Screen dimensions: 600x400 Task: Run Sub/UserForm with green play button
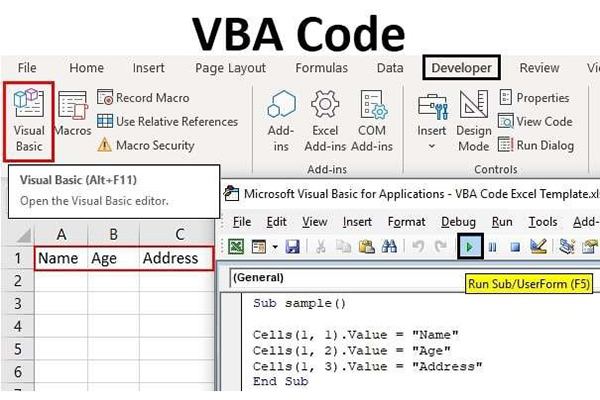pyautogui.click(x=470, y=247)
